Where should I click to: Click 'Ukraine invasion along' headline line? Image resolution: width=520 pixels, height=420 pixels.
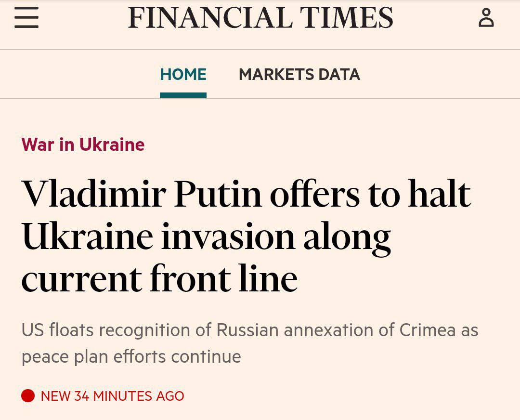pos(206,237)
